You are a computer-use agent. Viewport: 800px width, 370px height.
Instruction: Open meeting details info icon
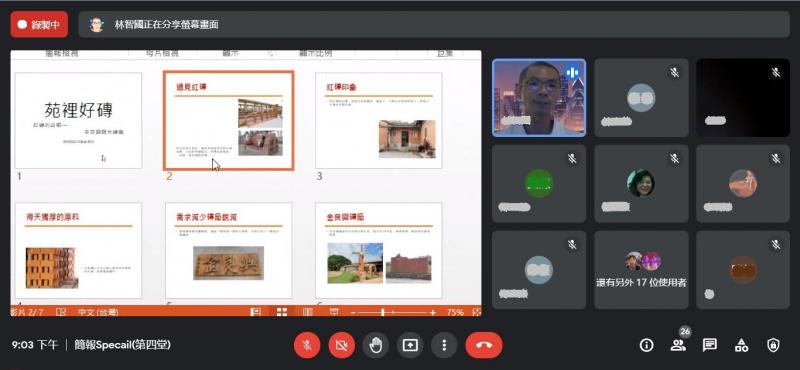[646, 346]
